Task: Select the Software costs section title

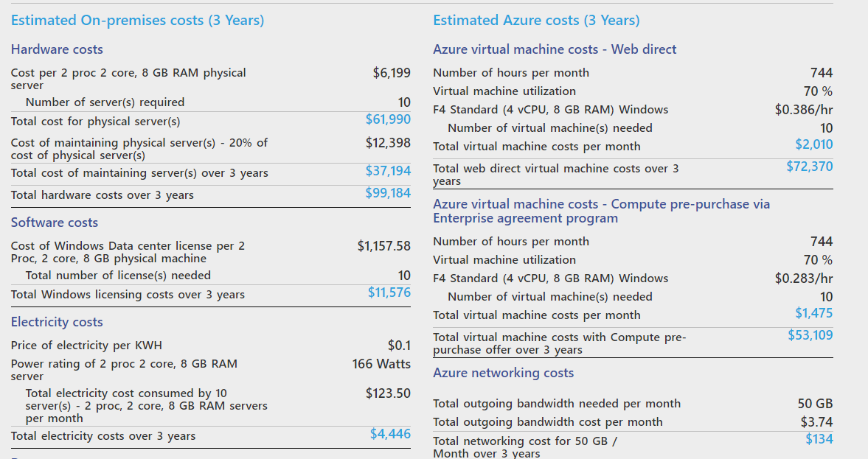Action: coord(55,223)
